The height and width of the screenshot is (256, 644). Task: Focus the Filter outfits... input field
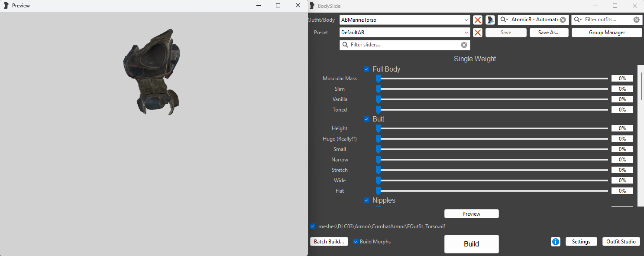(x=608, y=20)
